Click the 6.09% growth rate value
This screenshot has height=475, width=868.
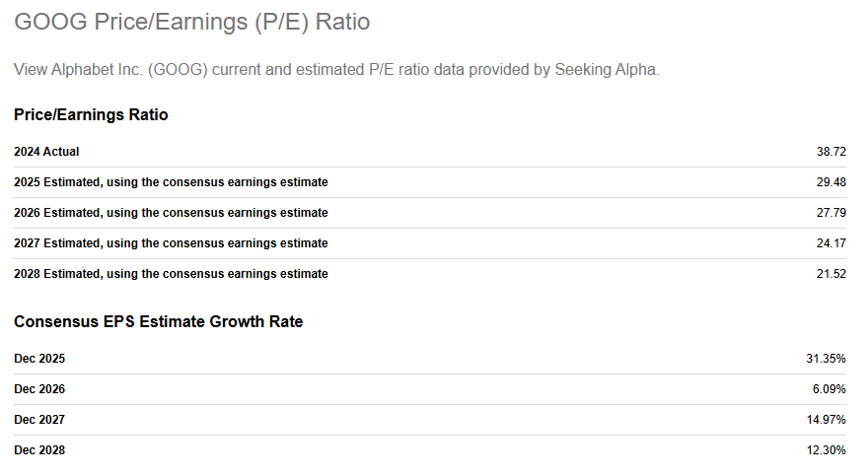[x=830, y=389]
